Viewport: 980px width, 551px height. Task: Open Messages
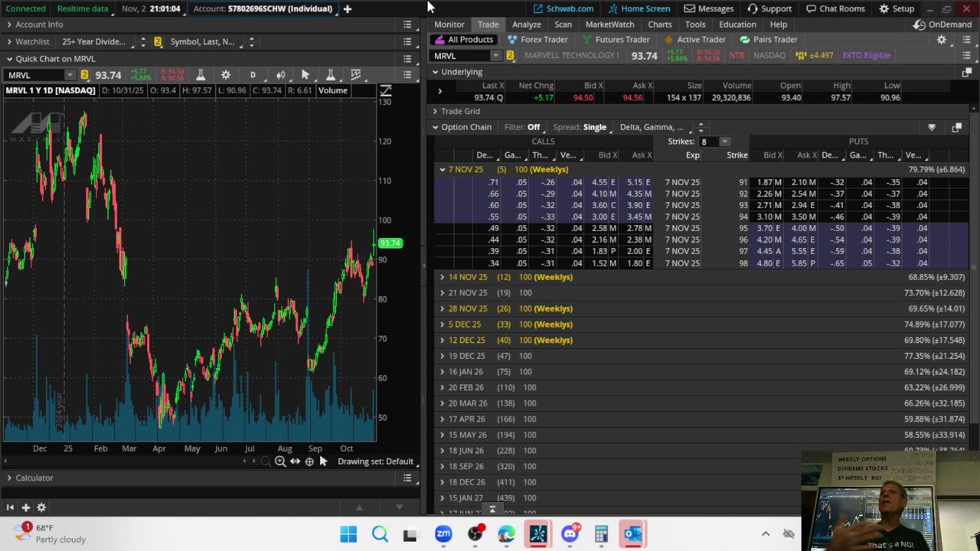tap(708, 8)
